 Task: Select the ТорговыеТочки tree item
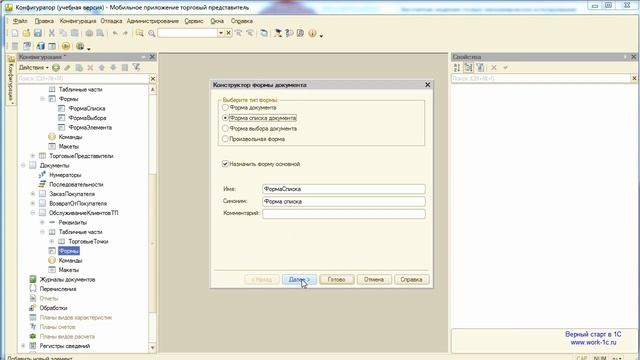(x=88, y=241)
